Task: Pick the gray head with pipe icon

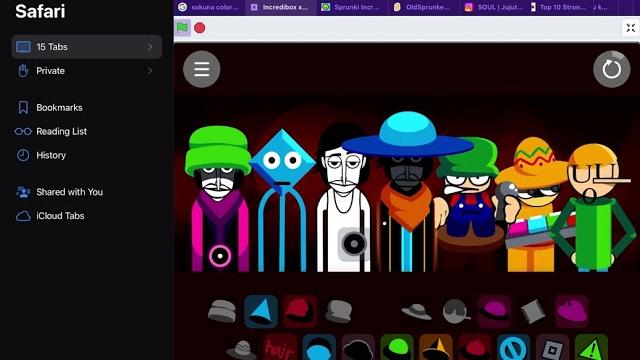Action: pos(455,311)
